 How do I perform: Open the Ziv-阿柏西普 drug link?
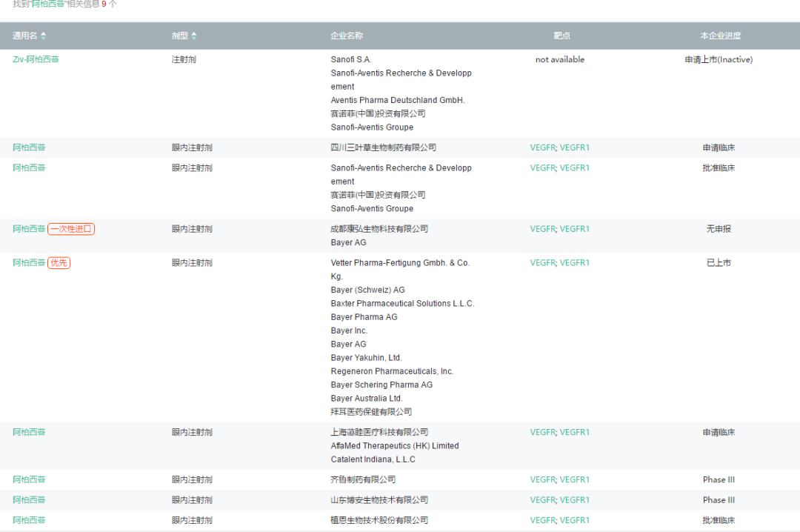36,59
